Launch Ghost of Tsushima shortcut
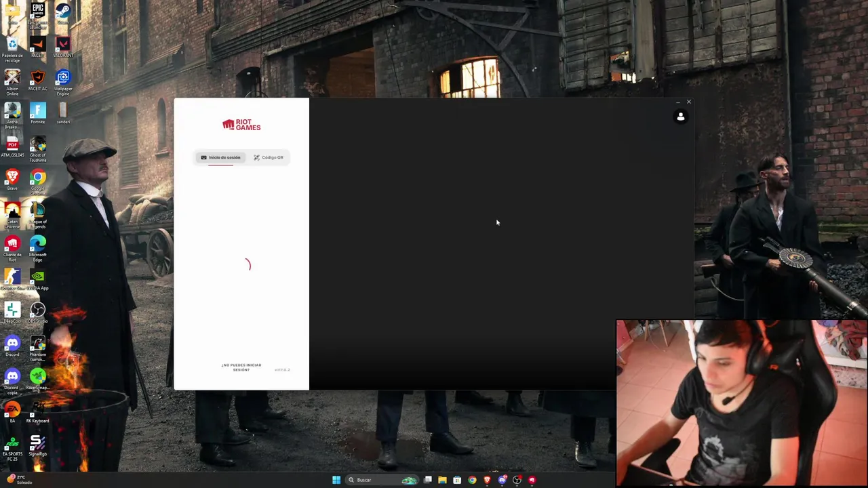 click(38, 148)
